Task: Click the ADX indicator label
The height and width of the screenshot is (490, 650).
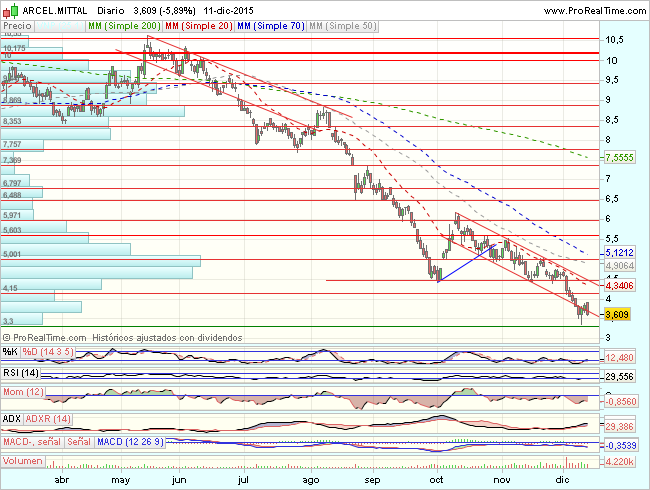Action: click(x=12, y=419)
